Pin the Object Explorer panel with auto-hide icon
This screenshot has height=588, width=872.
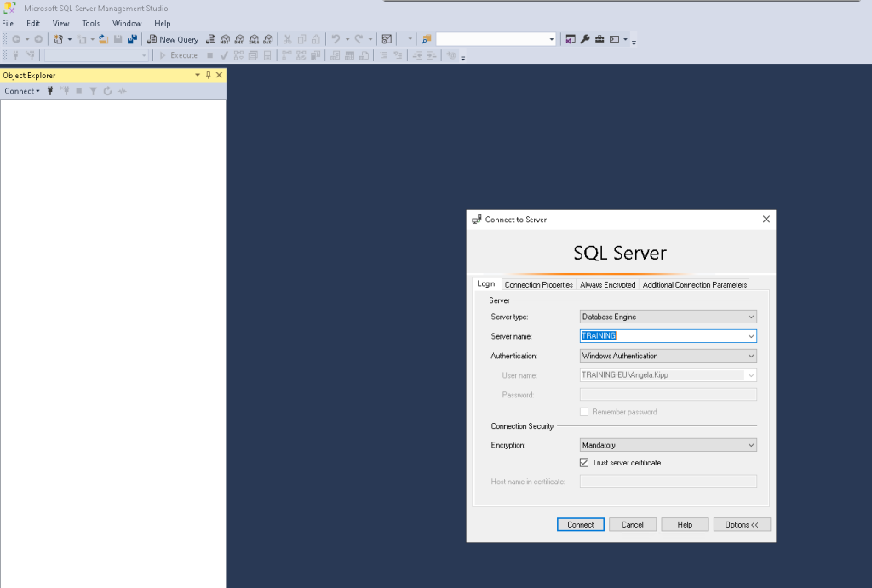(209, 75)
